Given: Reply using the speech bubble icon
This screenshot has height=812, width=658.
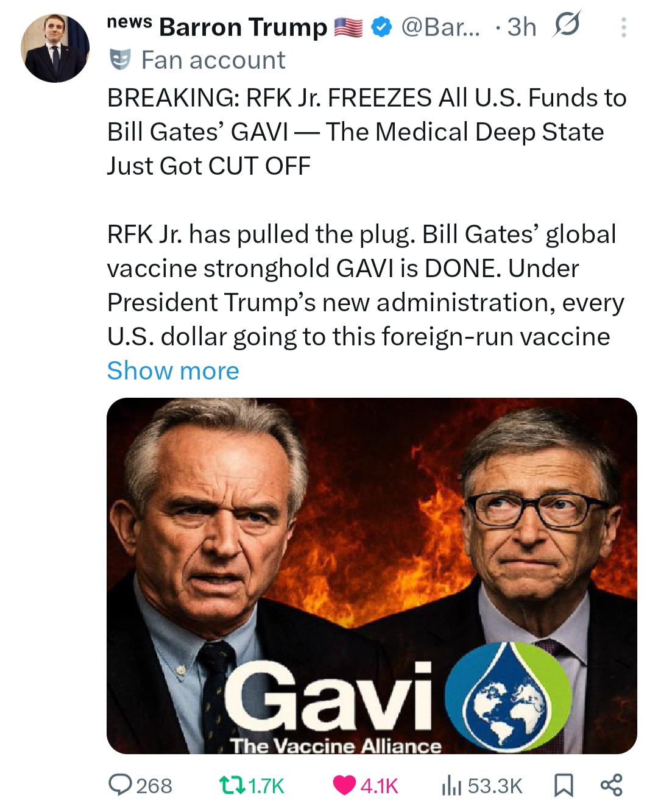Looking at the screenshot, I should pyautogui.click(x=118, y=785).
